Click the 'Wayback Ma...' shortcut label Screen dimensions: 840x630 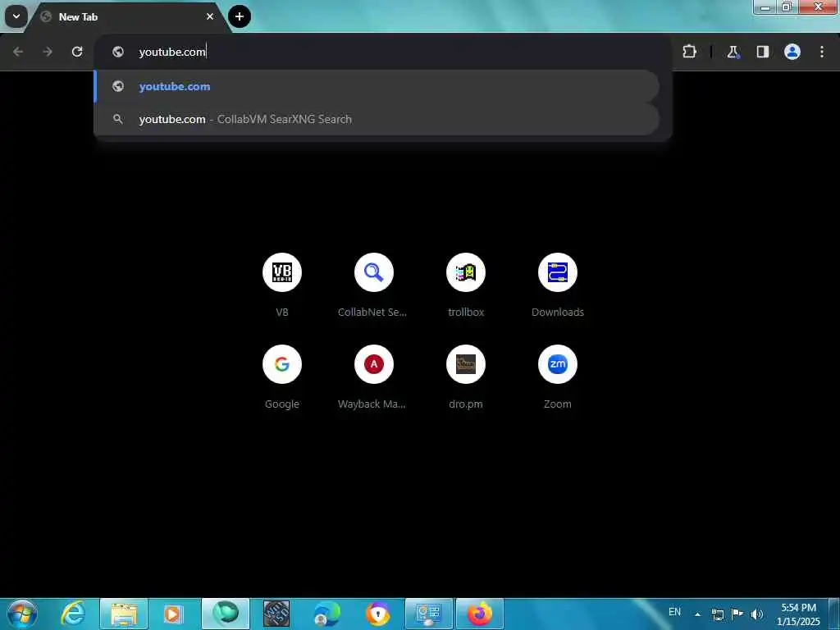[x=372, y=404]
